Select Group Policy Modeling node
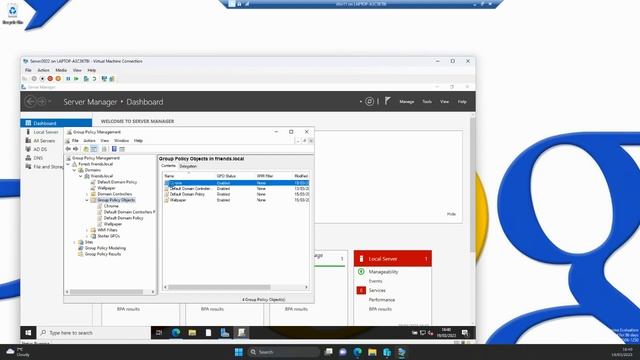 [x=105, y=248]
